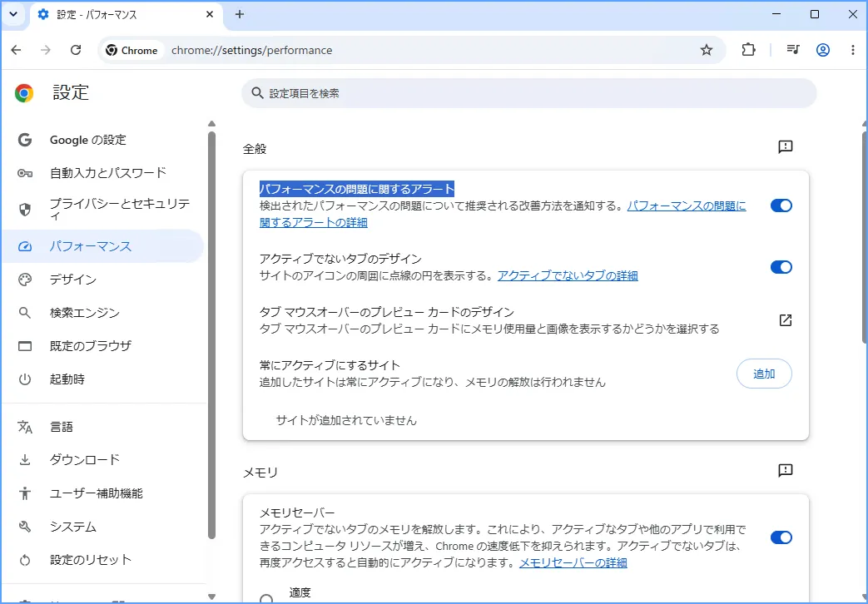The image size is (868, 604).
Task: Click the タブ マウスオーバーのプレビュー カードのデザイン row
Action: pyautogui.click(x=526, y=320)
